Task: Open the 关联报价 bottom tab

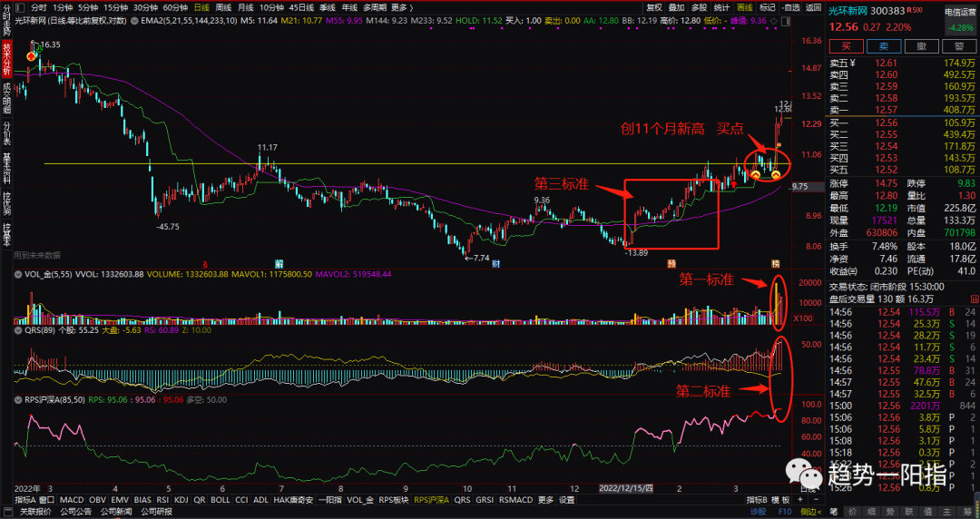Action: click(x=35, y=512)
